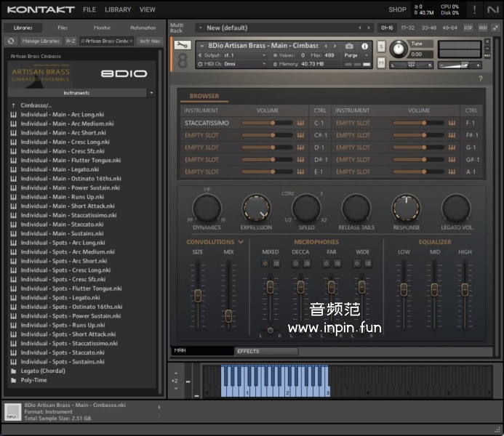
Task: Click the piano icon beside STACCATISSIMO slot
Action: coord(300,123)
